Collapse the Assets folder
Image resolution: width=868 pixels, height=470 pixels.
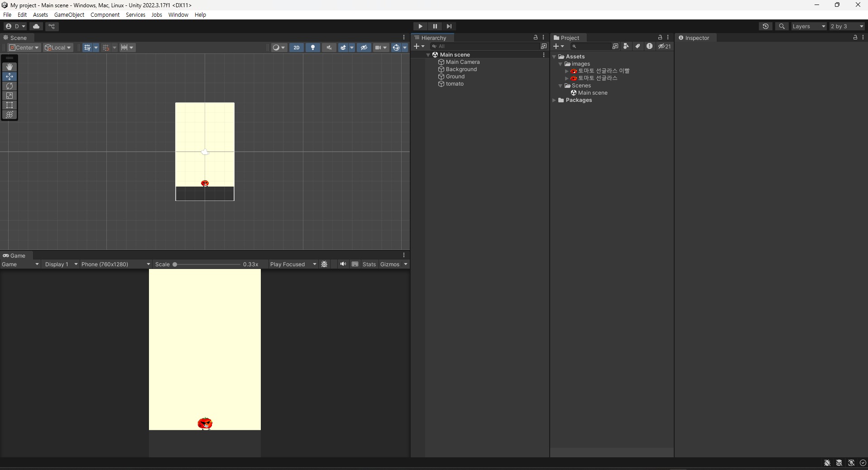(554, 57)
